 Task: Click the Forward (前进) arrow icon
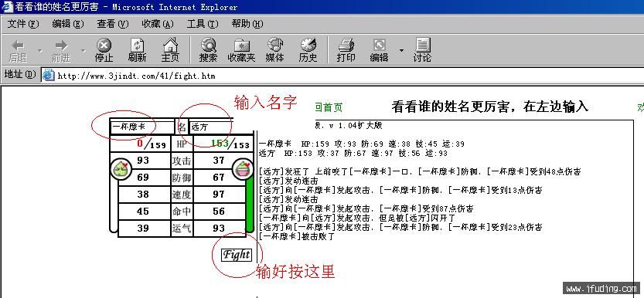tap(61, 46)
